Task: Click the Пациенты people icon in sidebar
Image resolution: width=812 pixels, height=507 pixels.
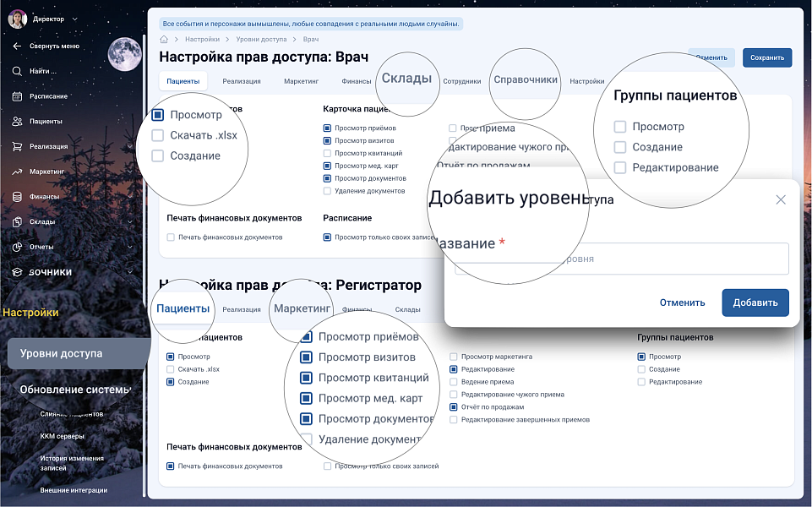Action: tap(17, 122)
